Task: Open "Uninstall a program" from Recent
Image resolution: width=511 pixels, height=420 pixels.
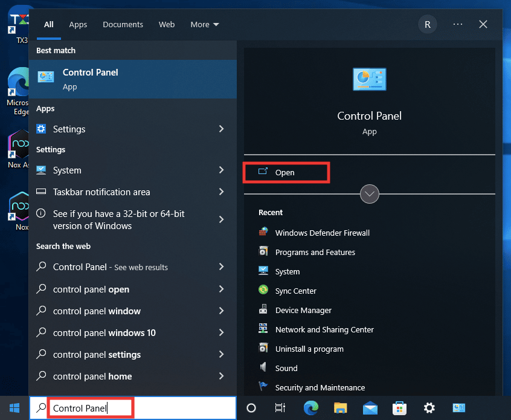Action: tap(309, 349)
